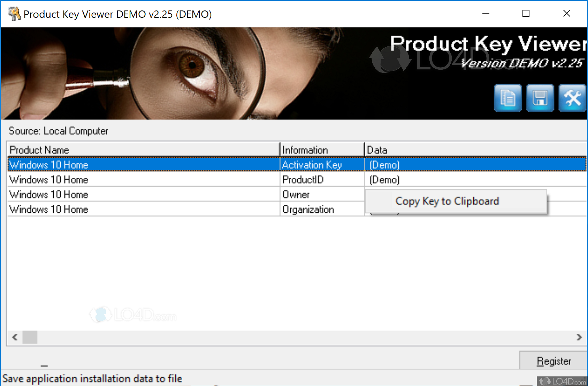Image resolution: width=588 pixels, height=386 pixels.
Task: Click the left arrow of horizontal scrollbar
Action: click(x=15, y=337)
